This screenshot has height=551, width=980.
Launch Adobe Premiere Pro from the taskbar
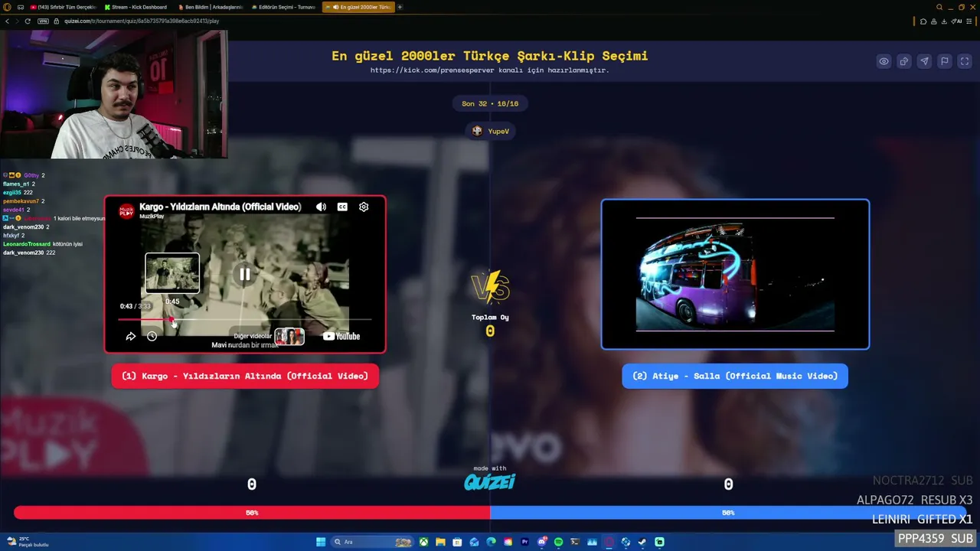tap(524, 542)
